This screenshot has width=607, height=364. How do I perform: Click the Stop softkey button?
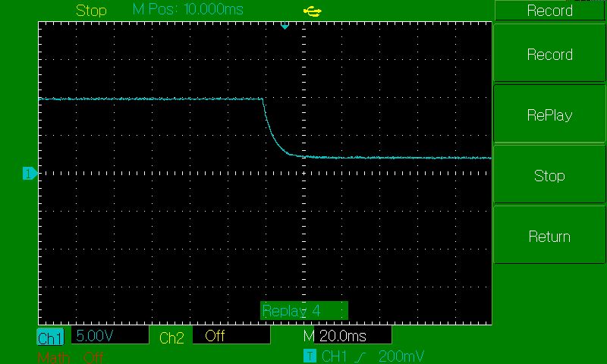tap(549, 176)
